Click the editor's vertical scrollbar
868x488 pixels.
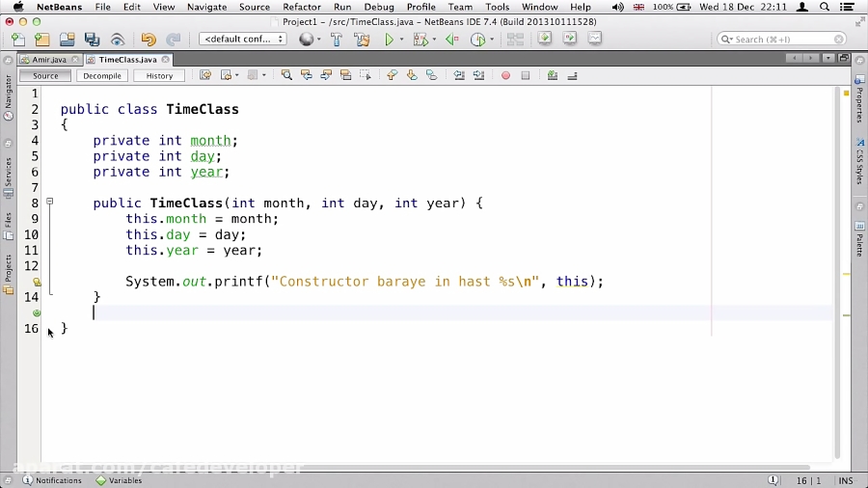click(x=837, y=270)
